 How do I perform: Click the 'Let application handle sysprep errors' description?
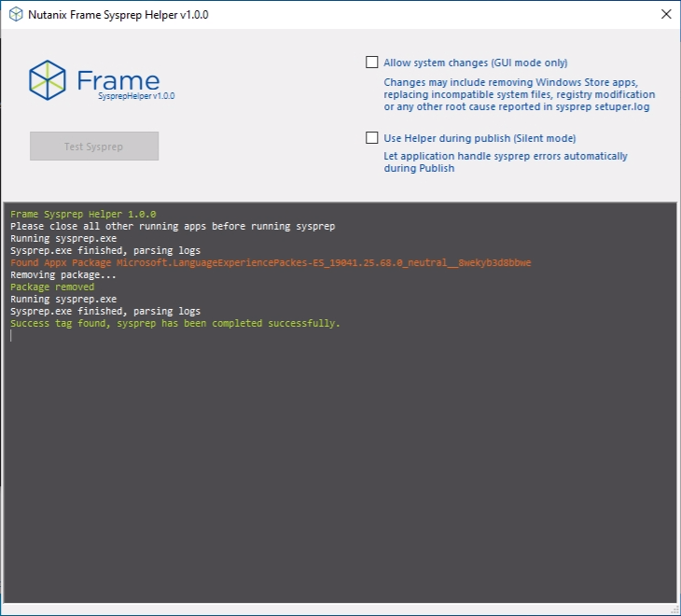click(506, 162)
